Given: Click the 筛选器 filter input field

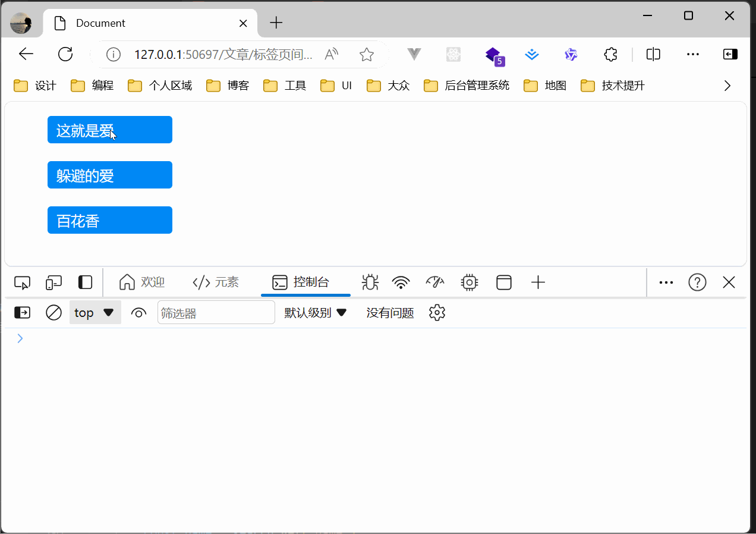Looking at the screenshot, I should (x=216, y=313).
